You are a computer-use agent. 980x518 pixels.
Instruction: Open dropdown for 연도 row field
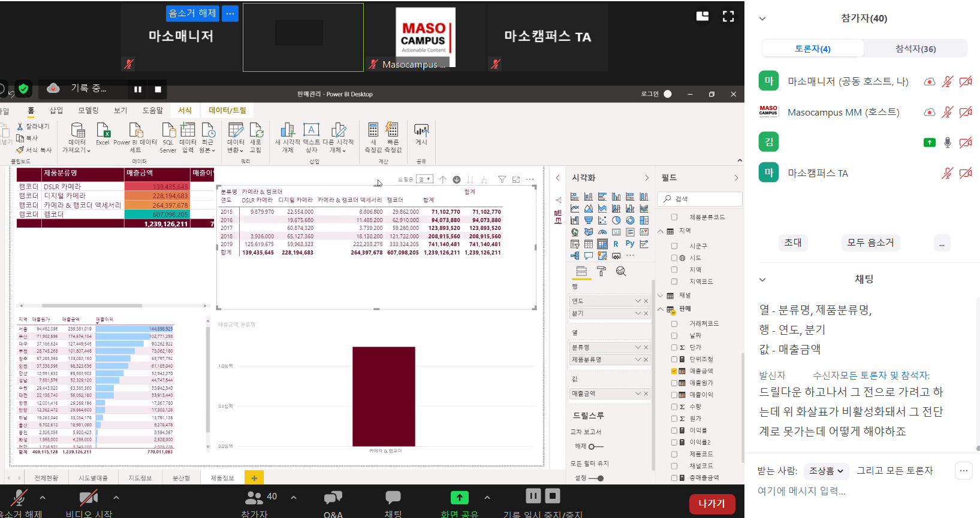(637, 301)
